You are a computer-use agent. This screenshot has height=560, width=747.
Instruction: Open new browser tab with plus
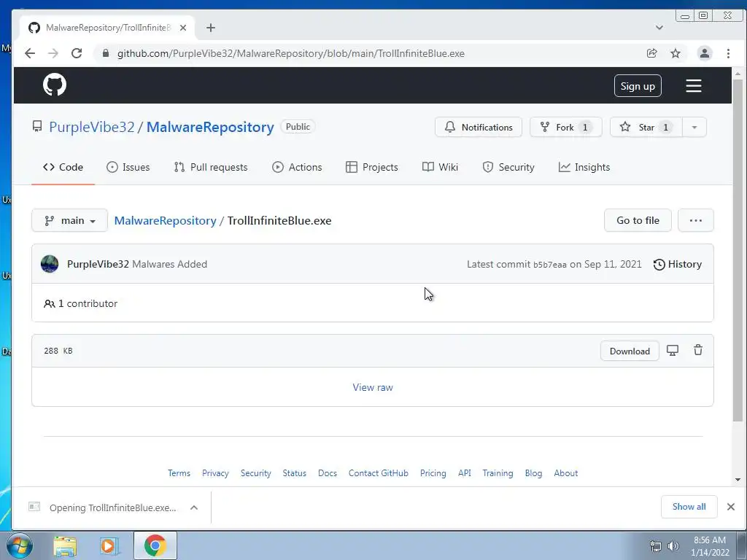pos(211,28)
